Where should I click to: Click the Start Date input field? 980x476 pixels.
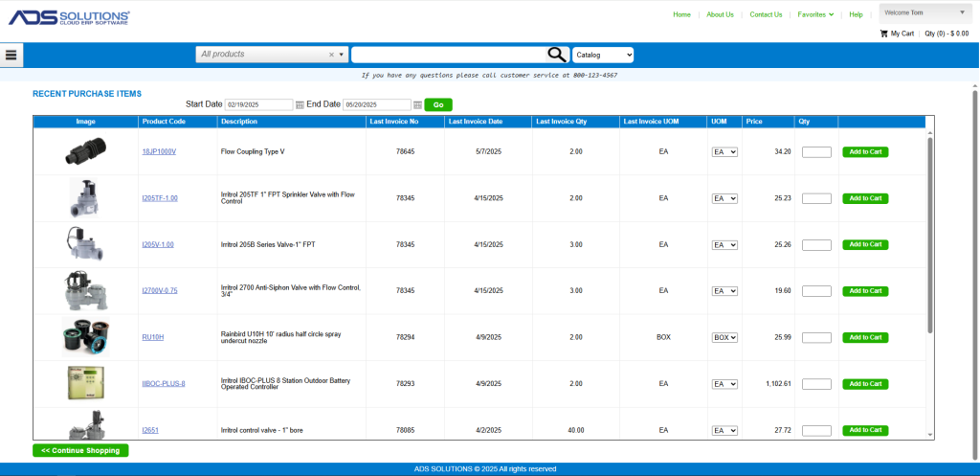click(x=258, y=104)
